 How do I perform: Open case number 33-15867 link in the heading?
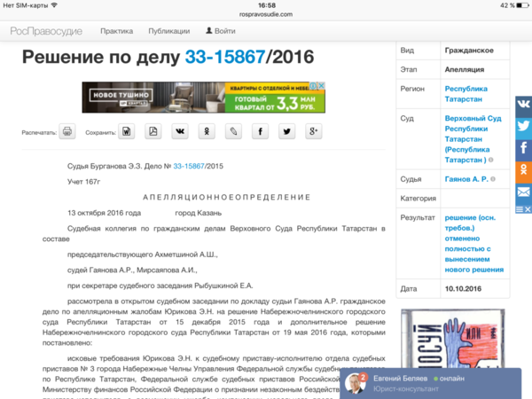(x=225, y=58)
